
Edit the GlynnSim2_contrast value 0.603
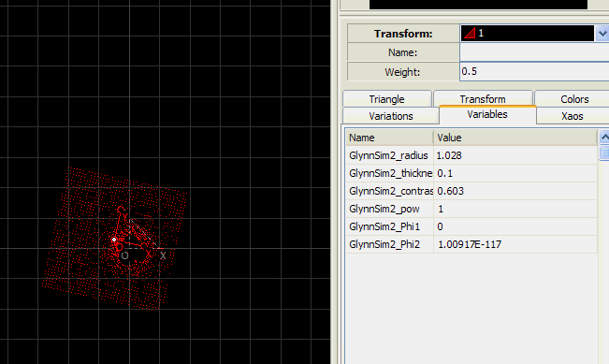click(x=515, y=191)
